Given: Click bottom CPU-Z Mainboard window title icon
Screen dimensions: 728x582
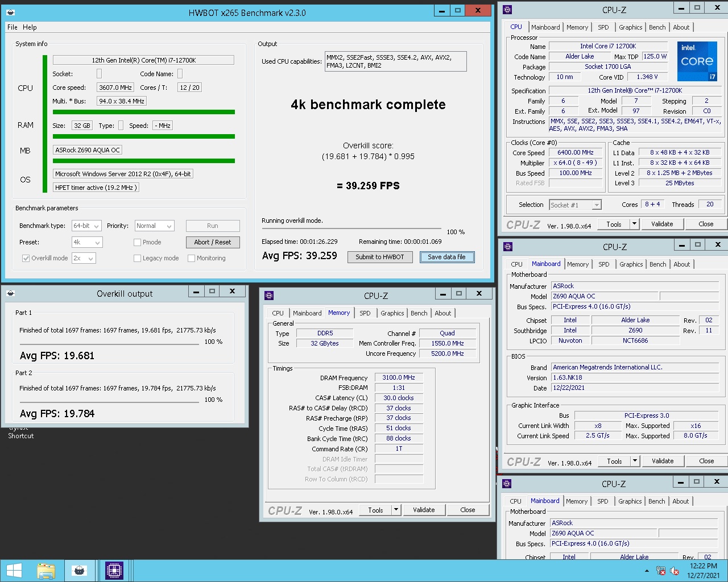Looking at the screenshot, I should click(507, 484).
